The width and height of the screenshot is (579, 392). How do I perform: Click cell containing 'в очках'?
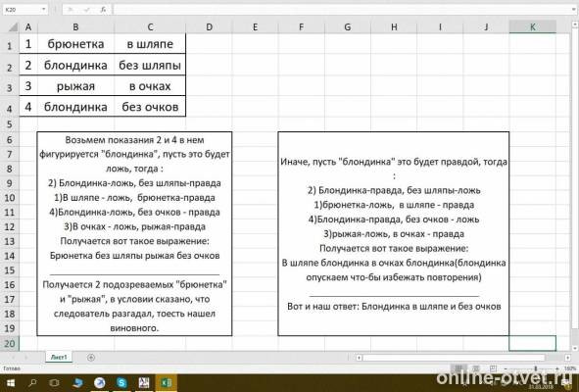tap(150, 86)
